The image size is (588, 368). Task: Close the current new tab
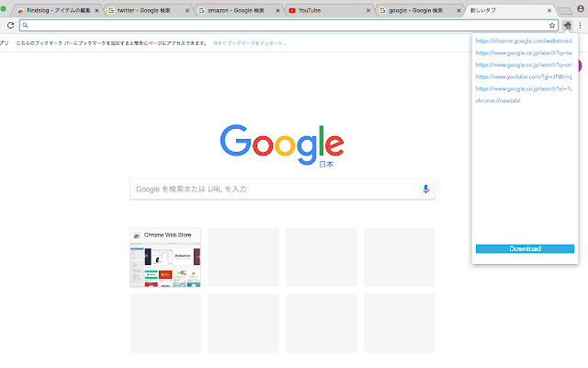[549, 11]
